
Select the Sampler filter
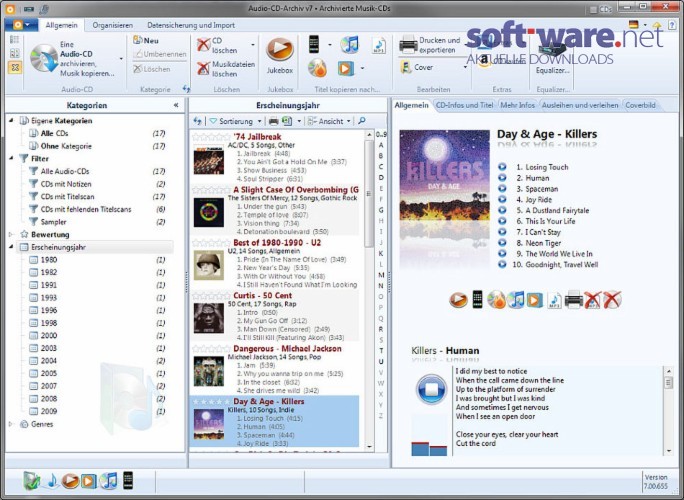pyautogui.click(x=53, y=222)
